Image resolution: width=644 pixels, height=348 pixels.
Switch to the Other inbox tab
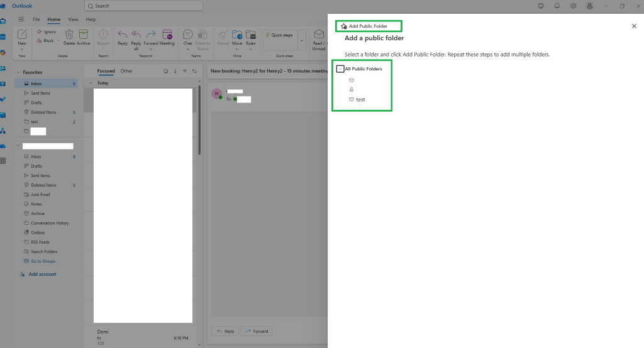click(x=126, y=71)
